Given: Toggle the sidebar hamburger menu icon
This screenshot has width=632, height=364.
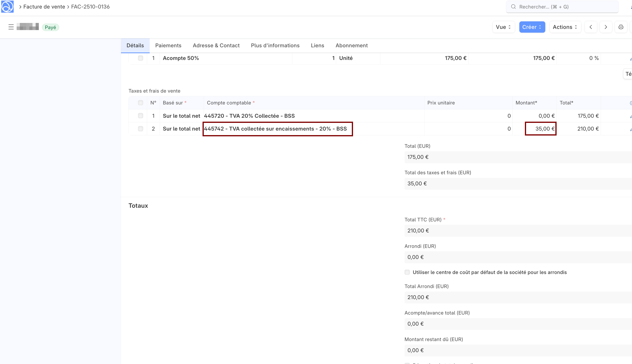Looking at the screenshot, I should [11, 27].
